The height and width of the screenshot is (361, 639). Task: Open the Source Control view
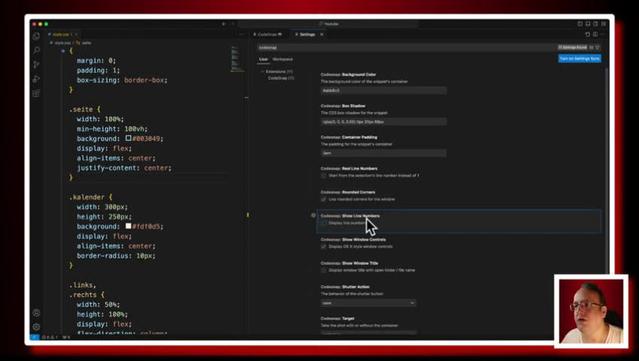tap(36, 64)
